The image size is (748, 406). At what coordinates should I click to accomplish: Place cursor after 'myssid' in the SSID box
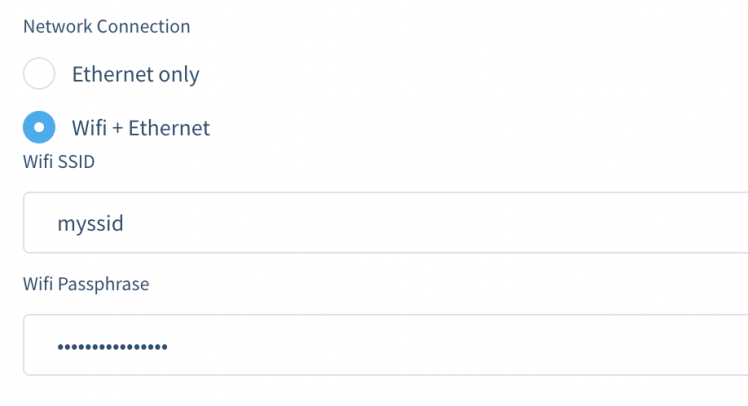point(126,223)
